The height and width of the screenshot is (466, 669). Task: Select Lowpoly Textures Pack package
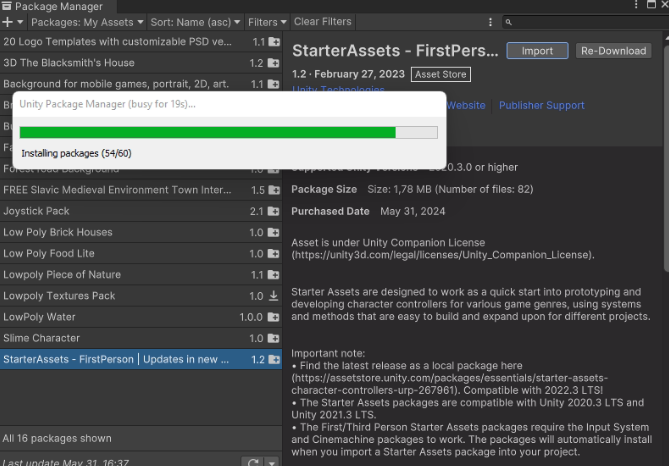[x=141, y=296]
